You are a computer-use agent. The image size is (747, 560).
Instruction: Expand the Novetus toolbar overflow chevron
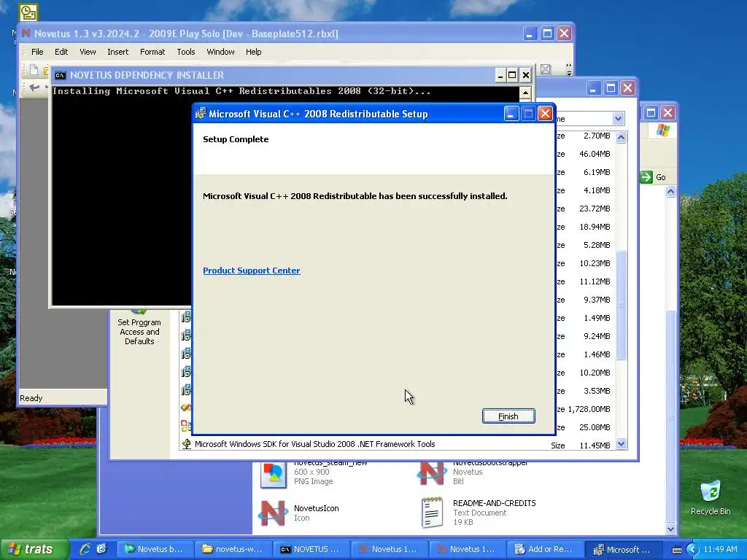[x=569, y=69]
